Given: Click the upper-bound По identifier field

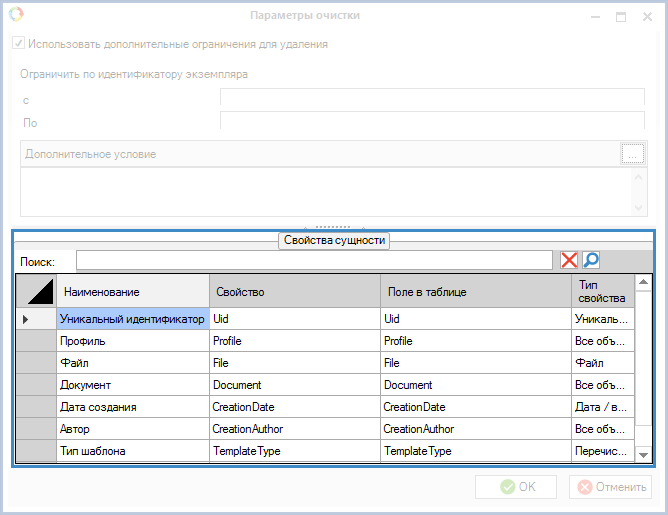Looking at the screenshot, I should pos(432,121).
